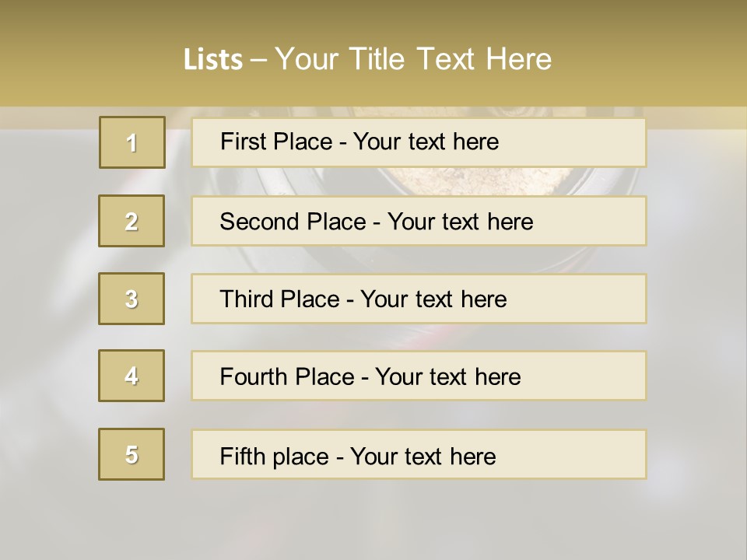Click the slide title text

[367, 59]
